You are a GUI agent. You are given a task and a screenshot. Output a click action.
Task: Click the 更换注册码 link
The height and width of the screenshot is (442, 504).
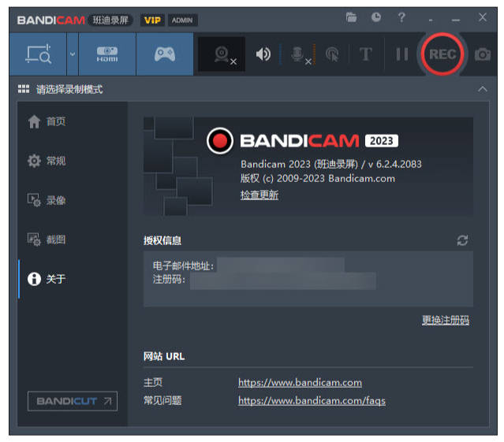(x=445, y=320)
